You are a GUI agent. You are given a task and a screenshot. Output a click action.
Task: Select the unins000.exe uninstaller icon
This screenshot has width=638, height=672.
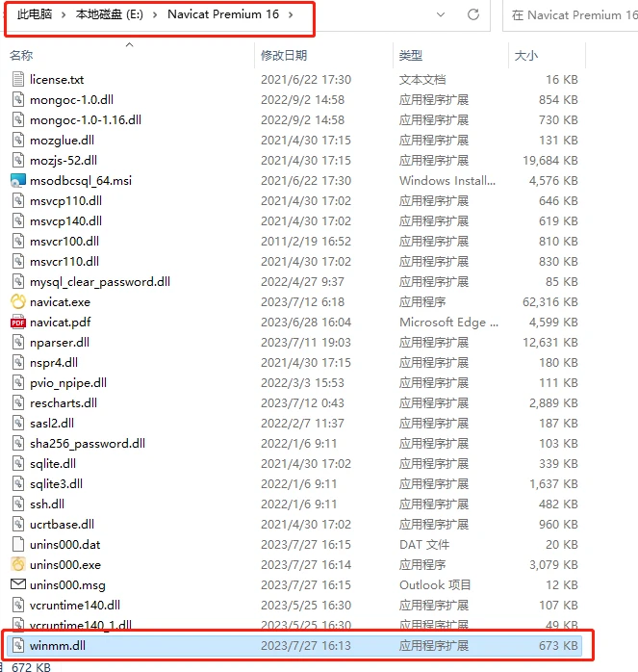(x=18, y=565)
